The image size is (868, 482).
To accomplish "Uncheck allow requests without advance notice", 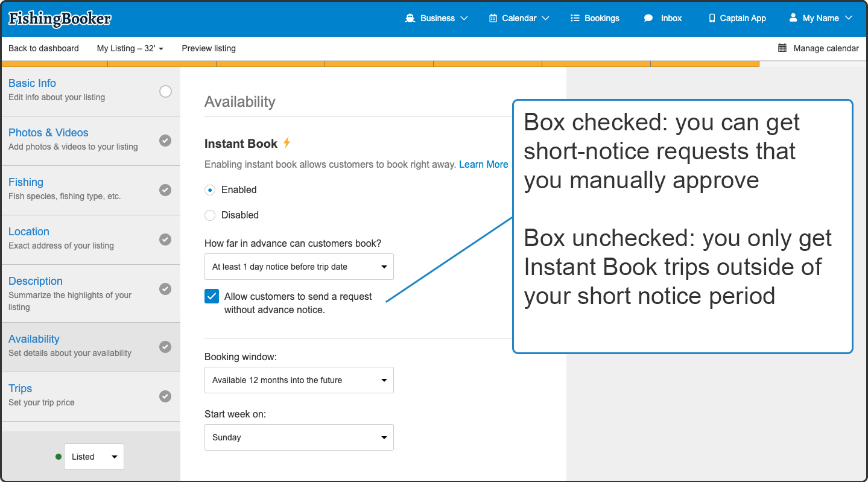I will [x=212, y=296].
